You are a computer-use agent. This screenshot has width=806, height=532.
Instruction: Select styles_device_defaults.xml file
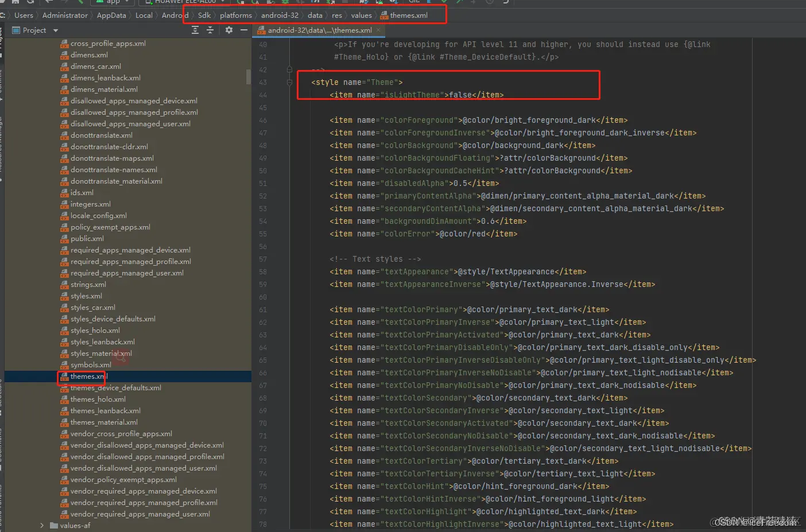point(113,319)
